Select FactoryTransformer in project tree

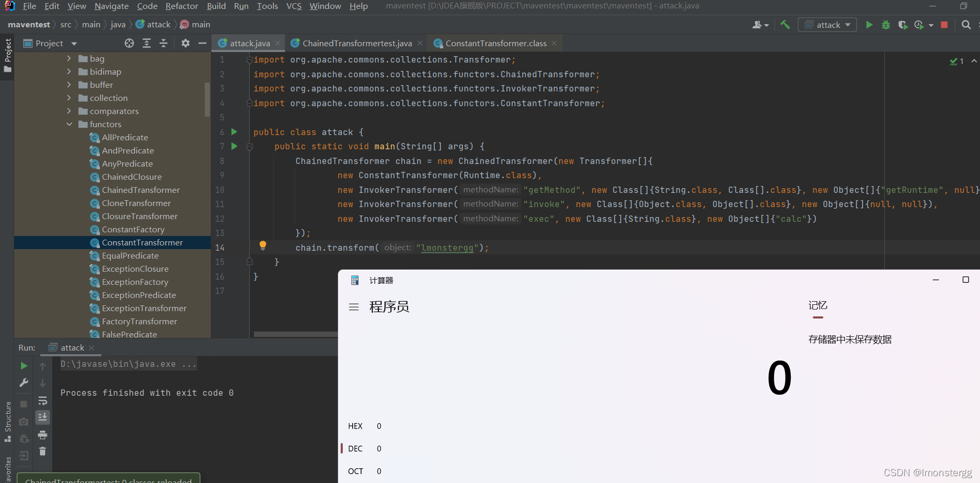coord(139,321)
